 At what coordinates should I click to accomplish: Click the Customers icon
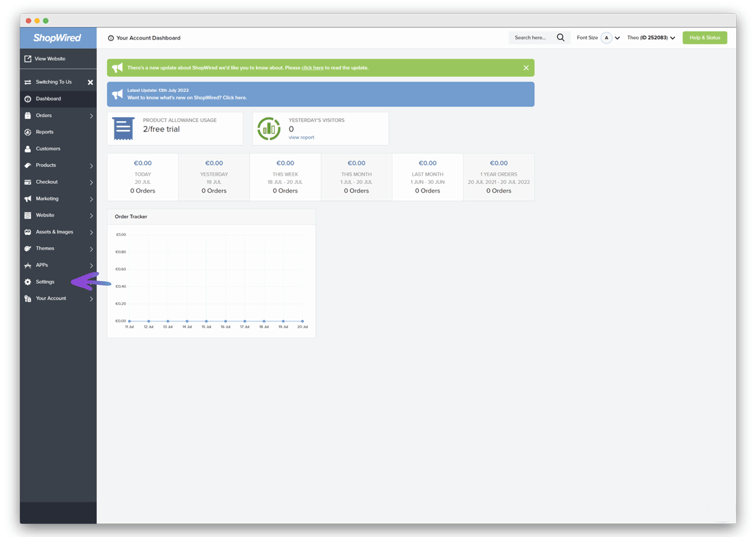pyautogui.click(x=27, y=148)
